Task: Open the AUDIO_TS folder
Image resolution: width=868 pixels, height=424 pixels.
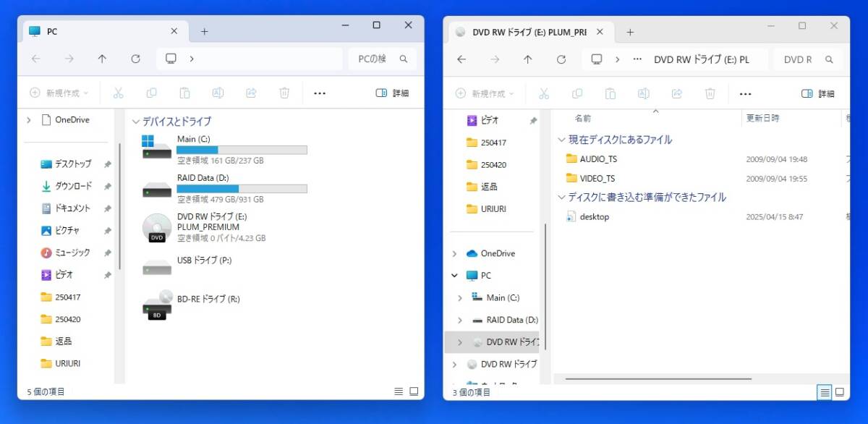Action: (x=591, y=159)
